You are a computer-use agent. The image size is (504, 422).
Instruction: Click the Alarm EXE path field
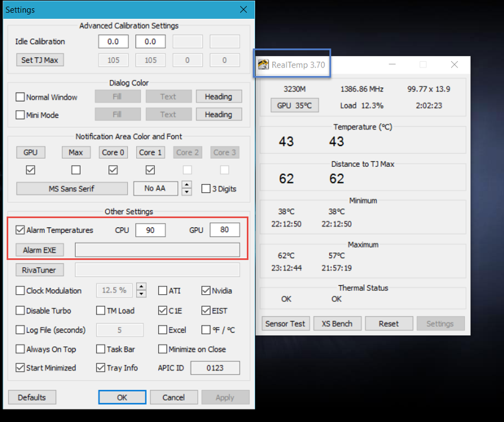157,249
